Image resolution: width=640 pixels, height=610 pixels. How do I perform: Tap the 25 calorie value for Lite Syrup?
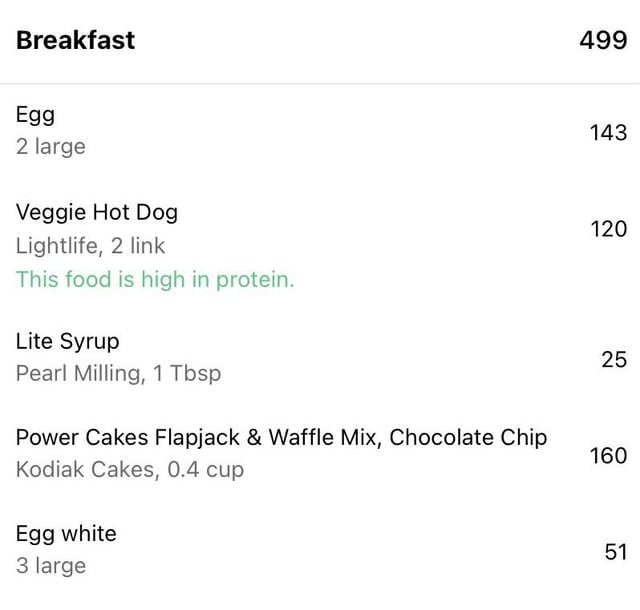click(614, 359)
